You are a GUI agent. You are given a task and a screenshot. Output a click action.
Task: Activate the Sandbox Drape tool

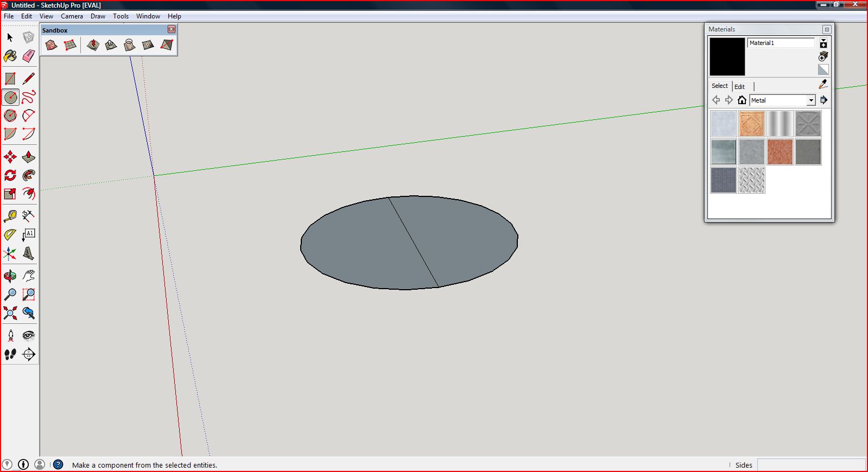click(129, 45)
